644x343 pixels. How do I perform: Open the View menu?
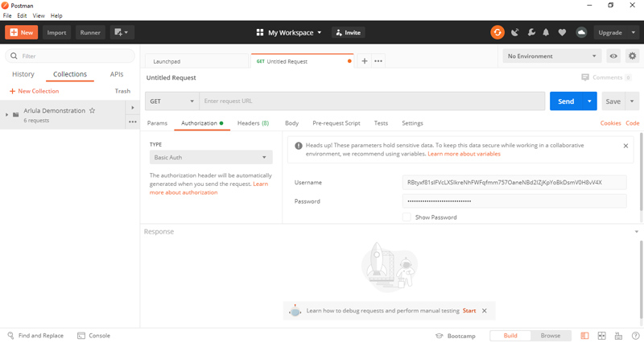[x=39, y=15]
